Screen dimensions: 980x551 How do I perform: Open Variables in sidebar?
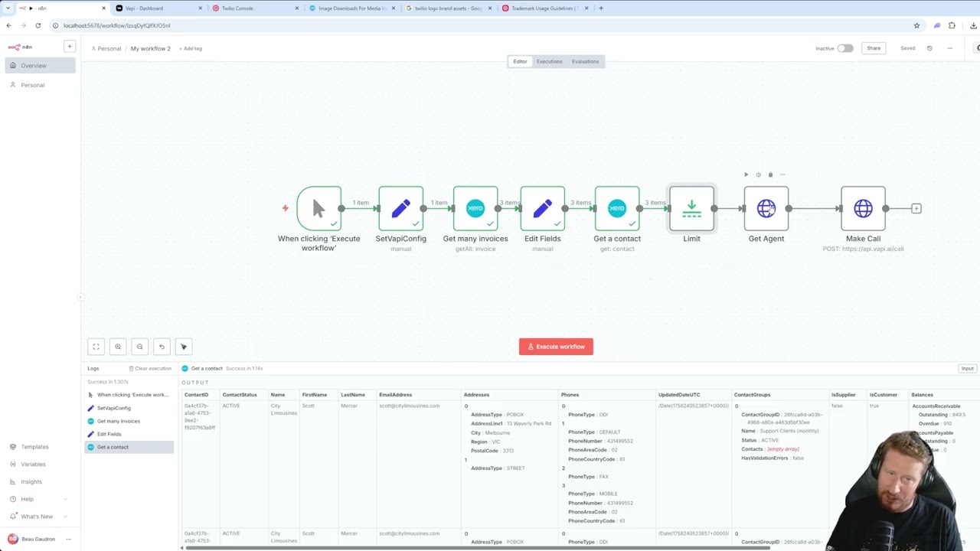click(38, 465)
